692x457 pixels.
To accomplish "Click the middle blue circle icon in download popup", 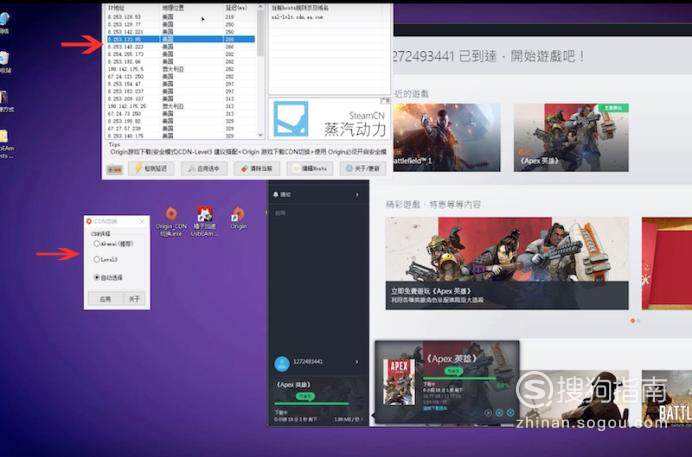I will point(499,413).
